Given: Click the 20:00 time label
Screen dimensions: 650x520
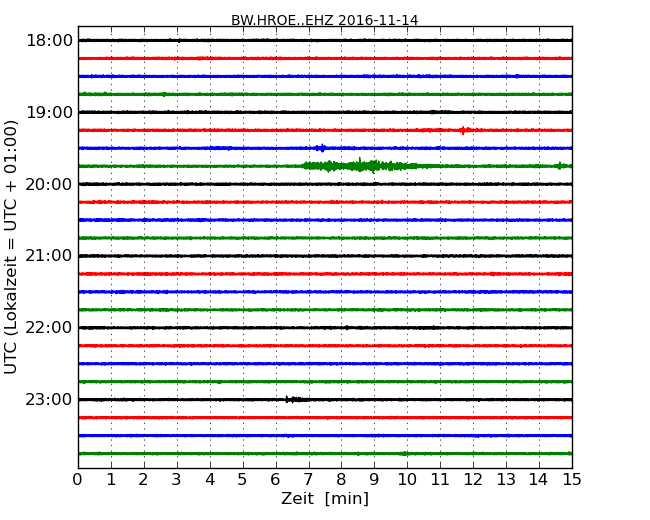Looking at the screenshot, I should tap(49, 184).
